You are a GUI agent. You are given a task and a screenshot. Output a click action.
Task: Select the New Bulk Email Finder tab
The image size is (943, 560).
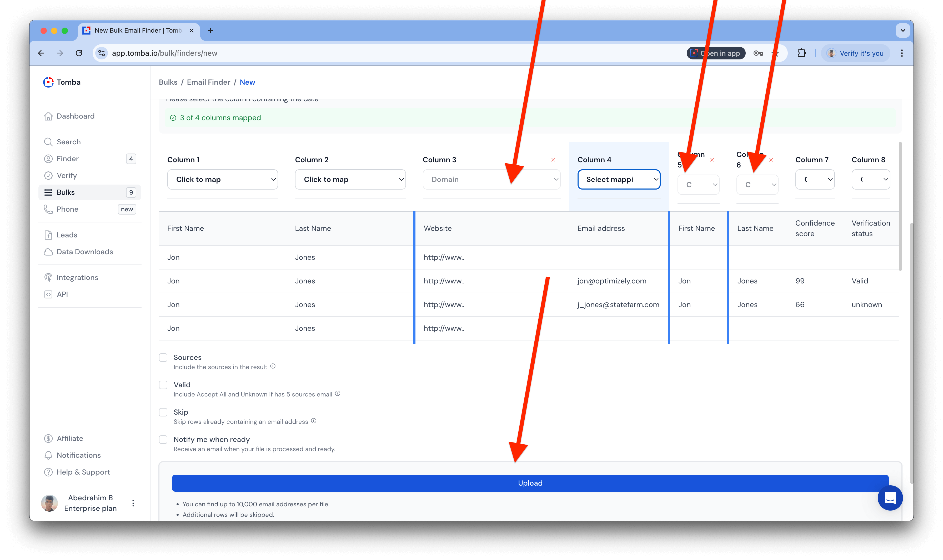(138, 30)
